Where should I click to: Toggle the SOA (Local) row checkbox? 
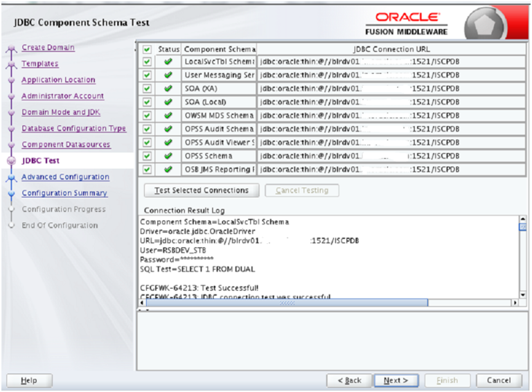pos(147,102)
